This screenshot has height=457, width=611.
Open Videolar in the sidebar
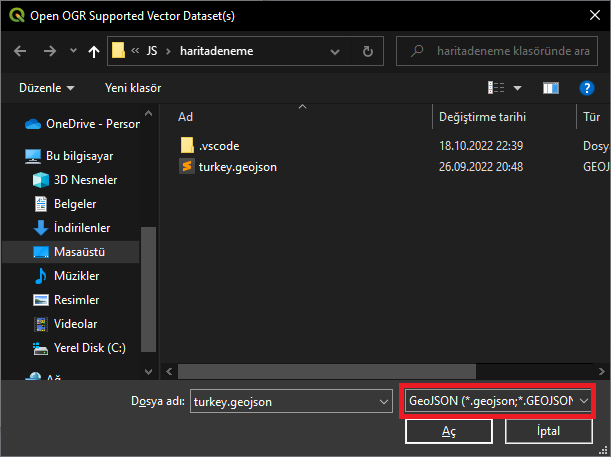coord(65,324)
